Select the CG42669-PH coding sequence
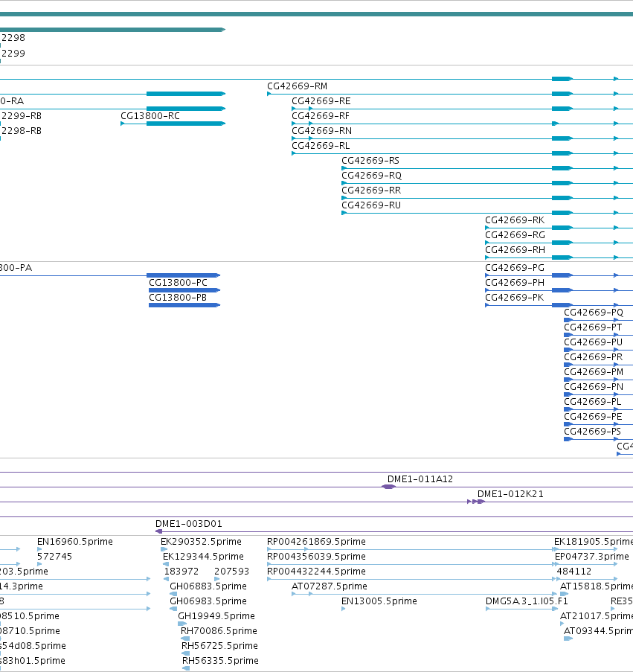 coord(515,283)
